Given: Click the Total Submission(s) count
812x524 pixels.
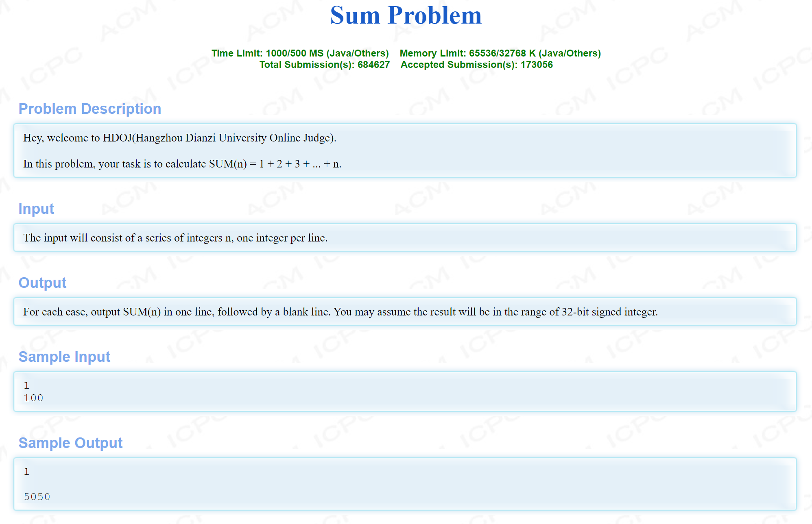Looking at the screenshot, I should pos(325,64).
